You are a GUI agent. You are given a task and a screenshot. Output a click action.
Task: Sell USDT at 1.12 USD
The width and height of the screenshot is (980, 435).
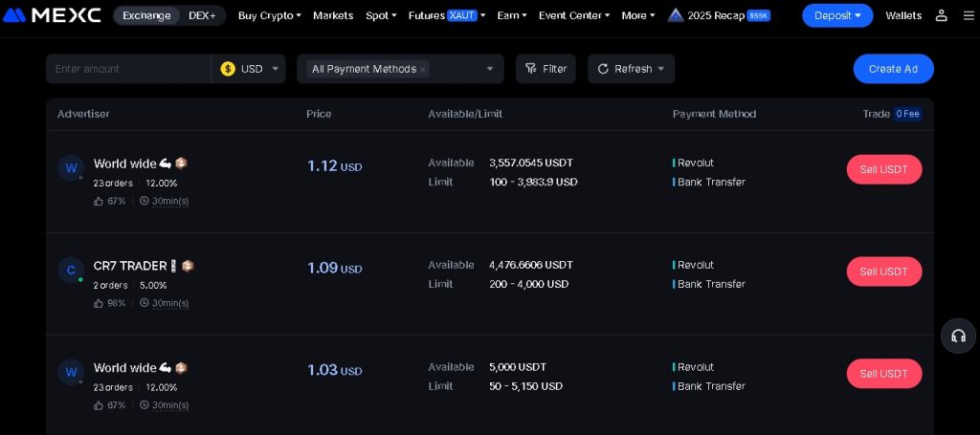coord(883,169)
